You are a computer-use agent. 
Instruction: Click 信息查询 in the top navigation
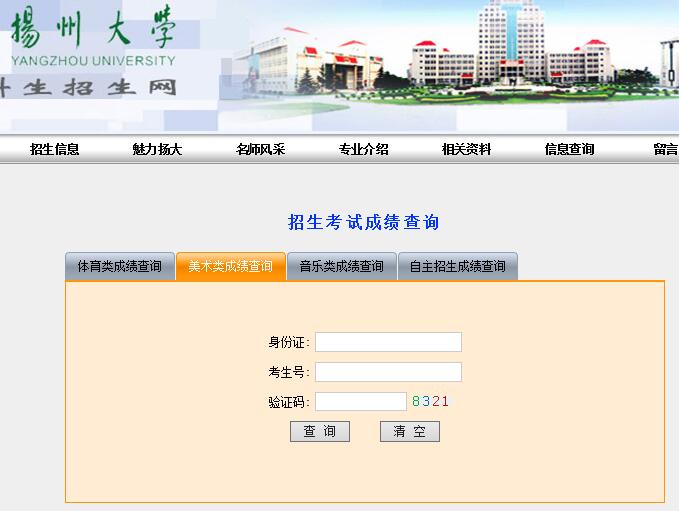(569, 149)
